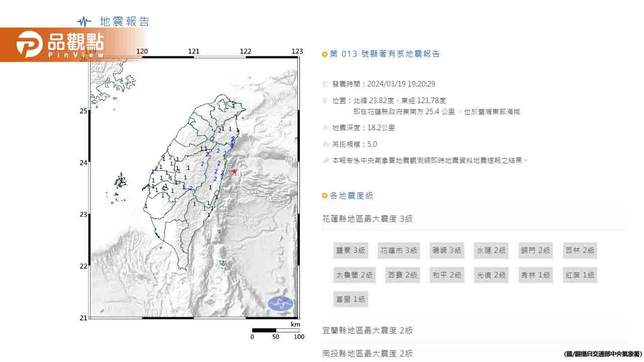Click the PinView logo icon
Image resolution: width=644 pixels, height=362 pixels.
coord(29,44)
